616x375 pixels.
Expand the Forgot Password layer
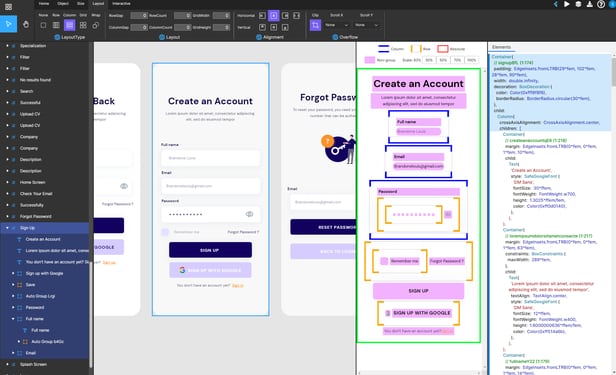(x=7, y=216)
